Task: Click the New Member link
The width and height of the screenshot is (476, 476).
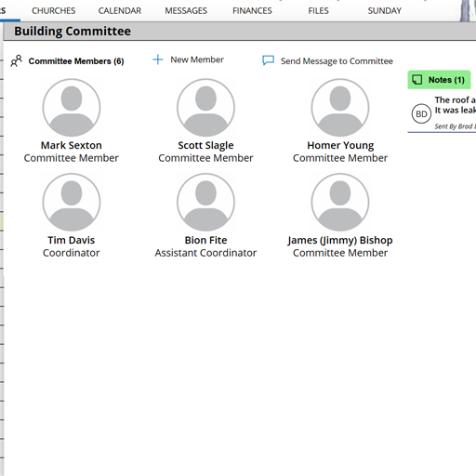Action: [x=197, y=59]
